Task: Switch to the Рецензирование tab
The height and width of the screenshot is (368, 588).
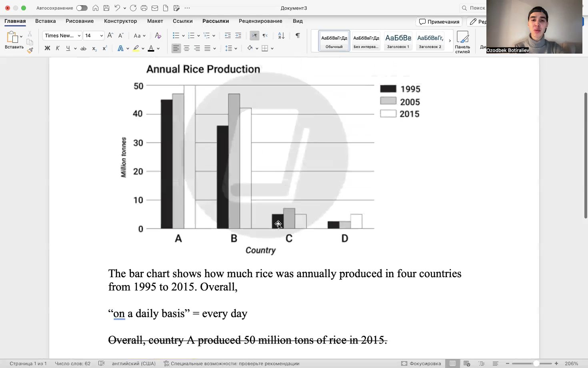Action: click(260, 21)
